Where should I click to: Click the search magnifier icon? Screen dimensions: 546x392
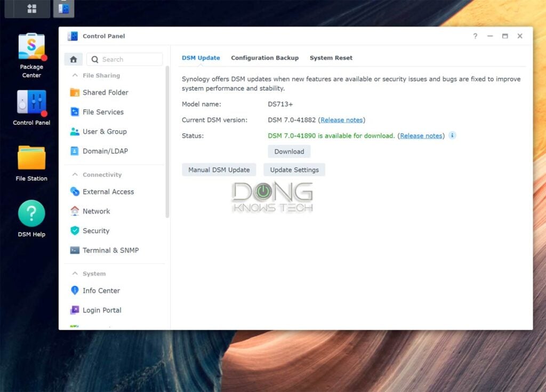tap(95, 60)
